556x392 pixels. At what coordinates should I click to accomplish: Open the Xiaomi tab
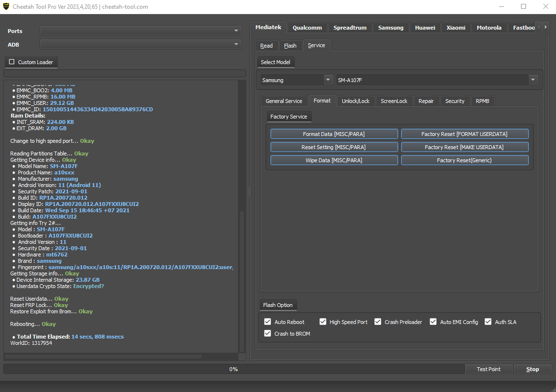(456, 27)
